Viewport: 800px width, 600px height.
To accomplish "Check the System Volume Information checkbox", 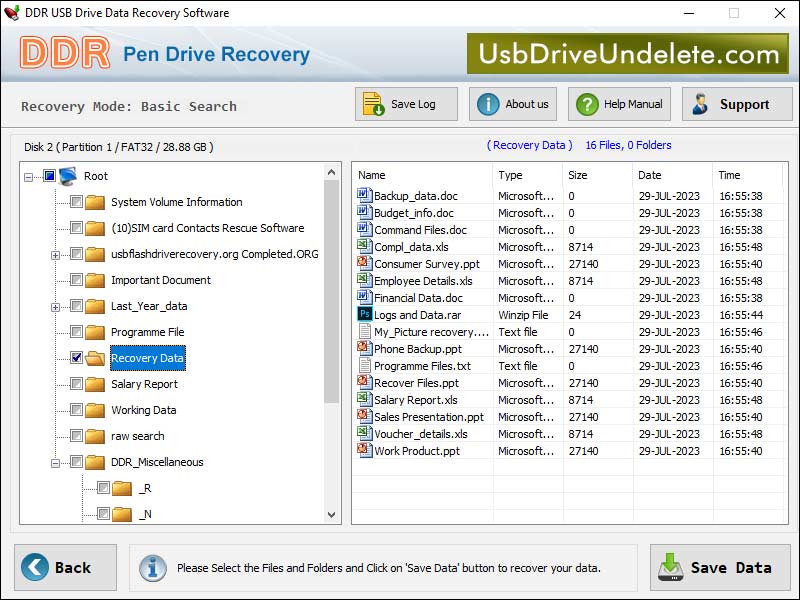I will pos(77,202).
